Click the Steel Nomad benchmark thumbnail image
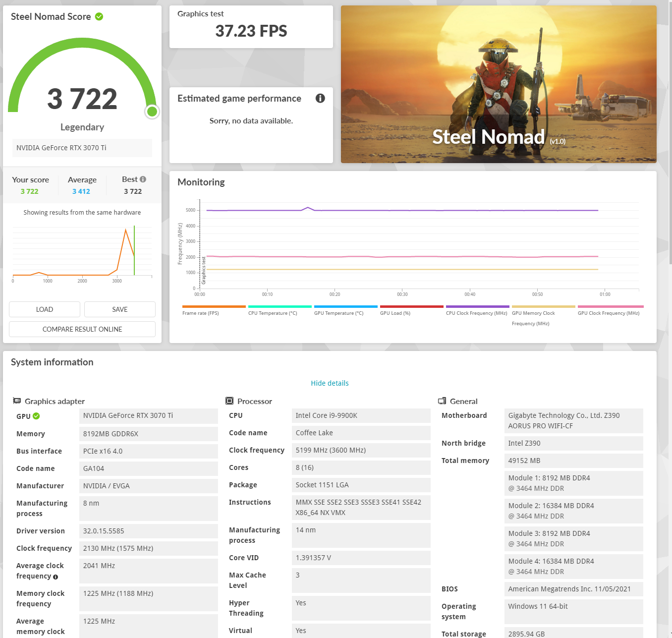 [x=499, y=84]
